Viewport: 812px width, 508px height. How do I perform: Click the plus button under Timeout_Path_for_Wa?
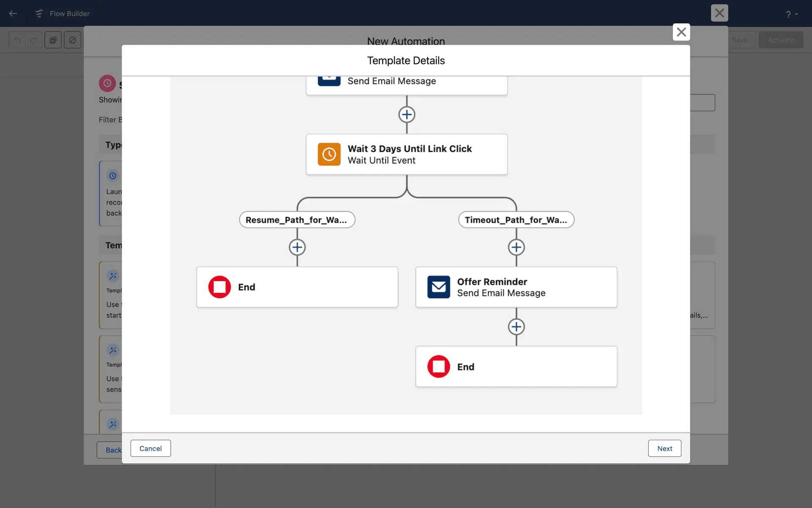point(516,247)
